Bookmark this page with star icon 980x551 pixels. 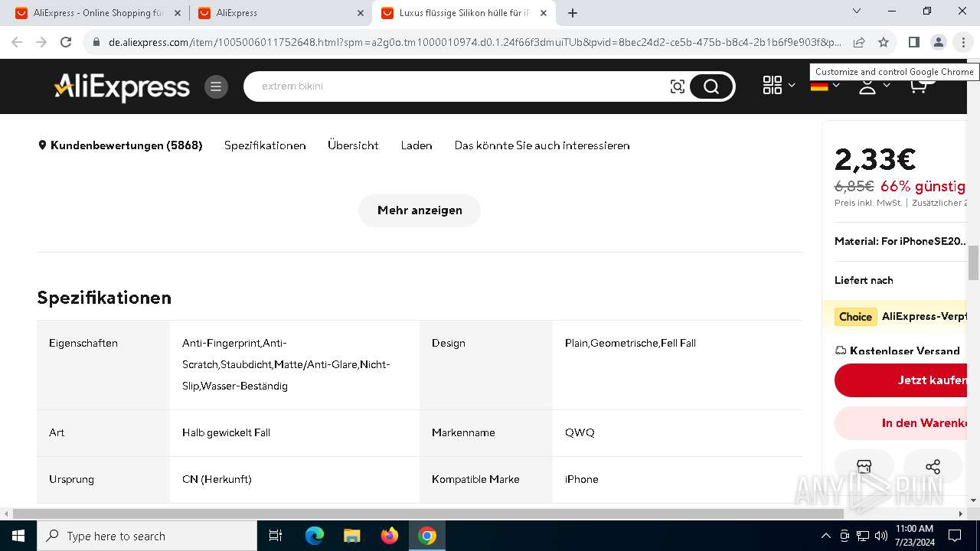(x=884, y=42)
